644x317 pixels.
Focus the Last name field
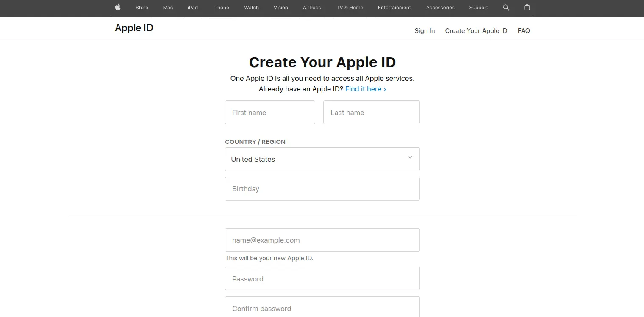pos(372,112)
